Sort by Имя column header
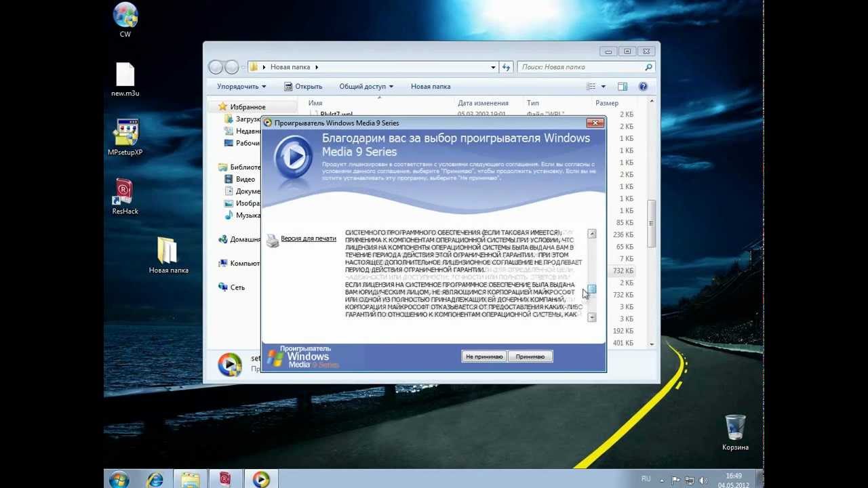The image size is (868, 488). pos(315,103)
